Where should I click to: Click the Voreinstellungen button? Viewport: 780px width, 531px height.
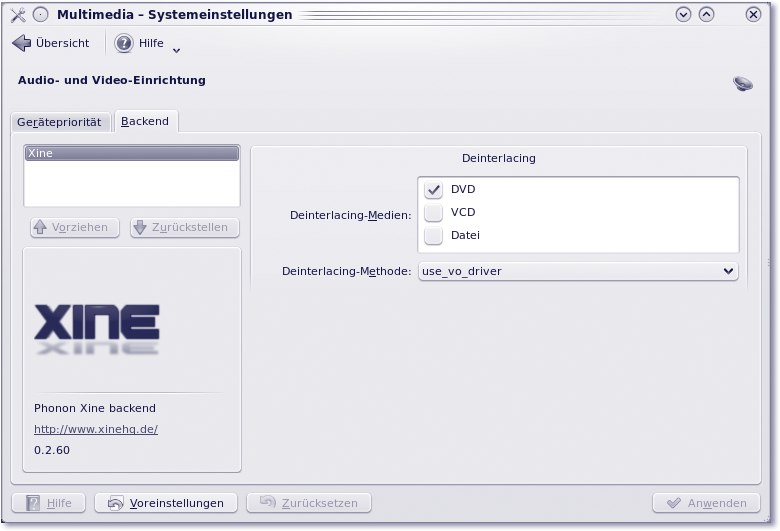click(x=165, y=503)
